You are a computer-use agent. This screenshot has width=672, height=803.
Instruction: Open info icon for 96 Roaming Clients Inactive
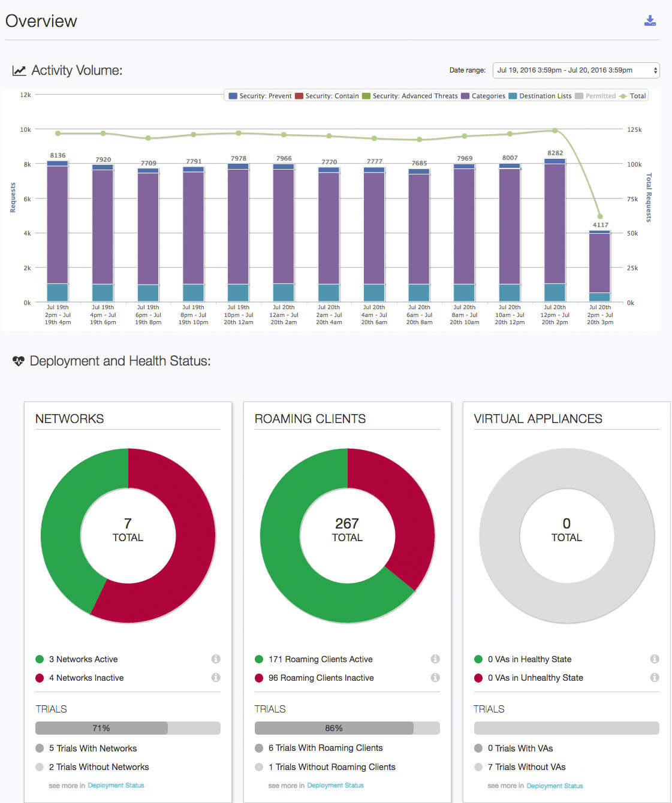click(435, 677)
